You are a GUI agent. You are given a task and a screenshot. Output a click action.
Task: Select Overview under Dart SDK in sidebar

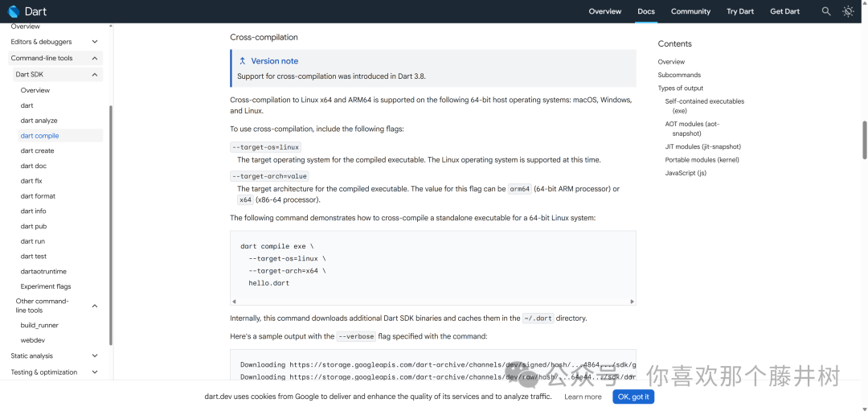[35, 90]
